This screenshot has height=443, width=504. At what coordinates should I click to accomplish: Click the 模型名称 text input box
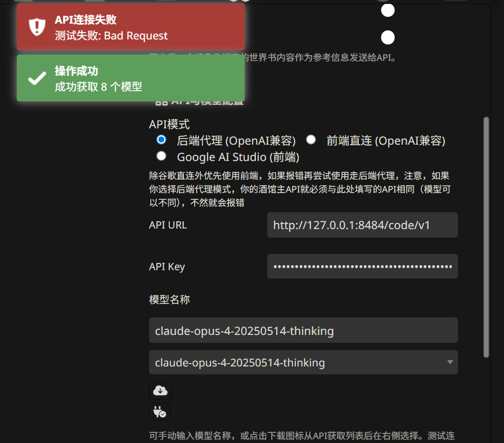point(303,330)
